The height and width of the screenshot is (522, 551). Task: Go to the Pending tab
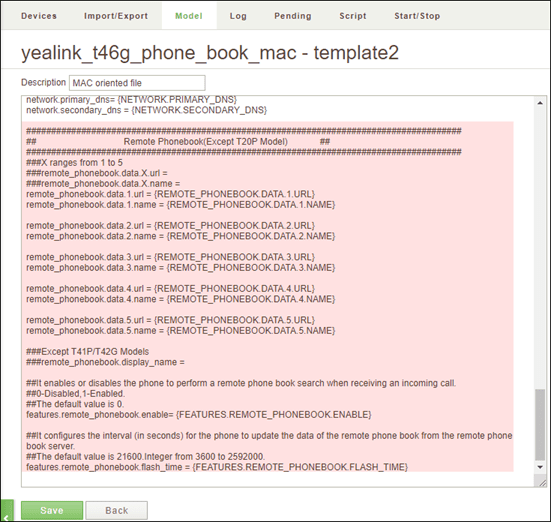point(293,16)
